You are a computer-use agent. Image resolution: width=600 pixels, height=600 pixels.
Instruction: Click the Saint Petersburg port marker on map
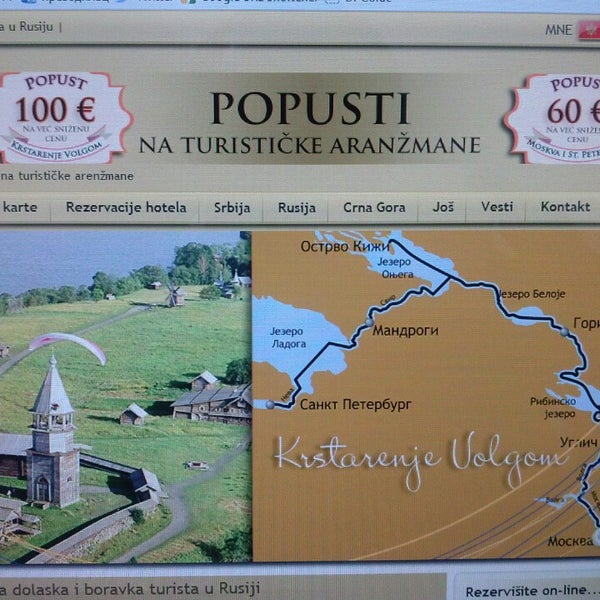[x=270, y=404]
